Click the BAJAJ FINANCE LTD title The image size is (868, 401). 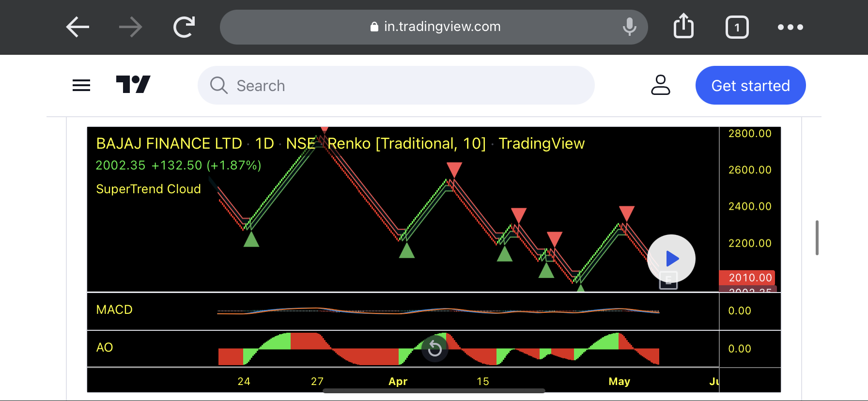click(x=169, y=143)
